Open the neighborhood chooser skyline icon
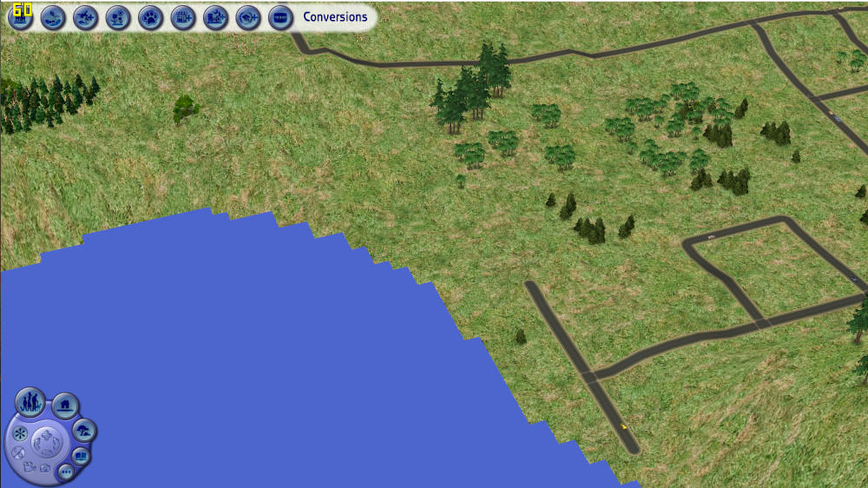868x488 pixels. click(21, 17)
